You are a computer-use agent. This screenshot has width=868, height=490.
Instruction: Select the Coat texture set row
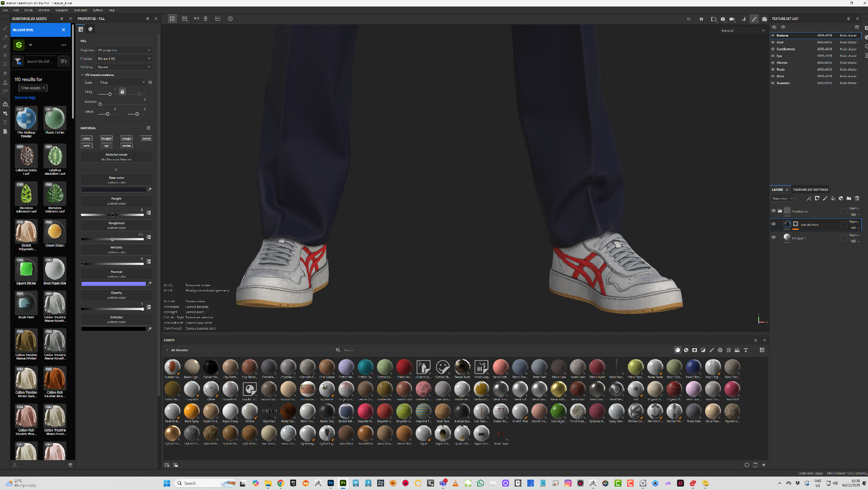pos(815,42)
